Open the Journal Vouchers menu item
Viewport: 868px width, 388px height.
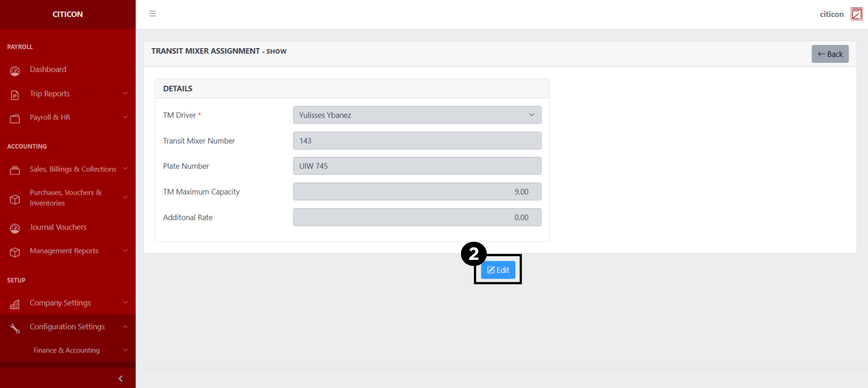pyautogui.click(x=68, y=227)
